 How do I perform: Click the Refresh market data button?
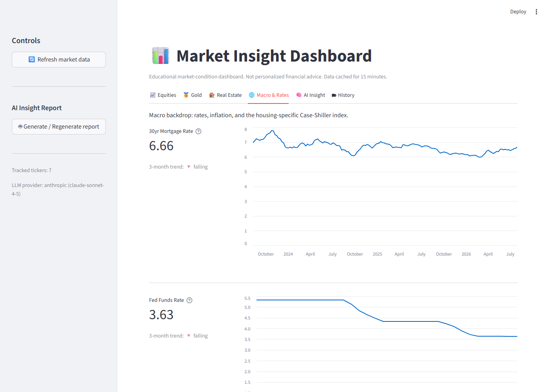tap(59, 60)
